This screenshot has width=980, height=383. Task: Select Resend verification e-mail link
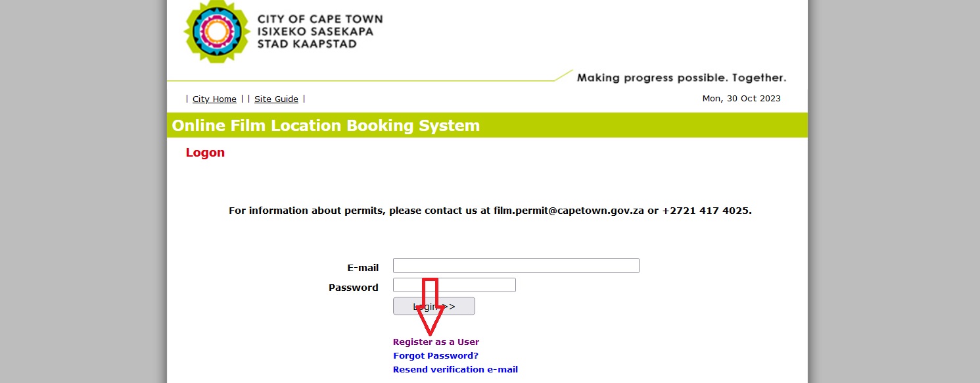(x=455, y=370)
